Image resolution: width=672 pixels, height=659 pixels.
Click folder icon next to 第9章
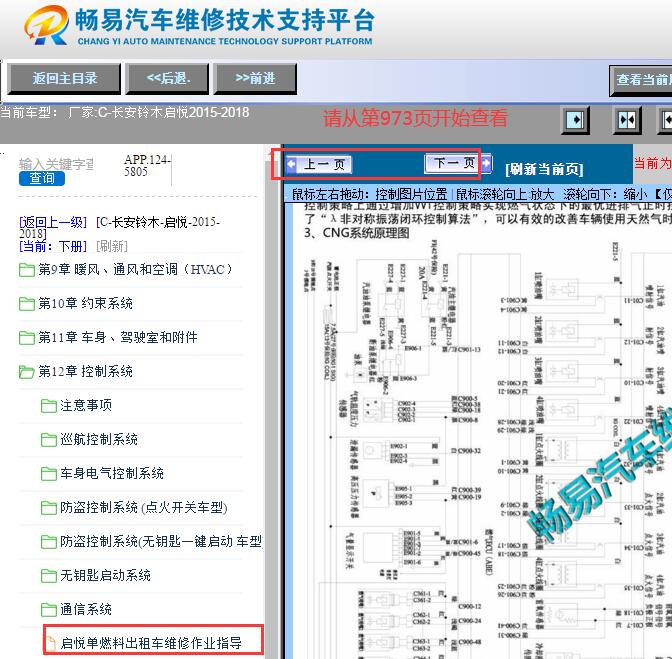coord(27,270)
